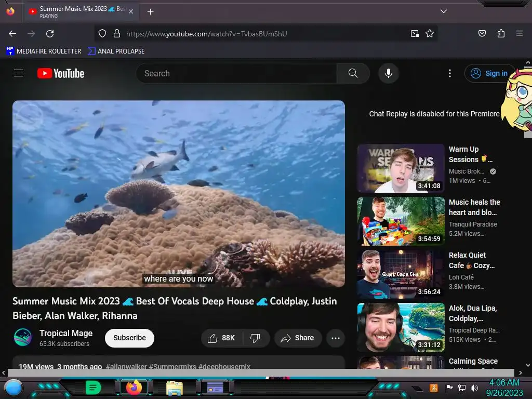
Task: Open more actions ellipsis under video
Action: point(335,338)
